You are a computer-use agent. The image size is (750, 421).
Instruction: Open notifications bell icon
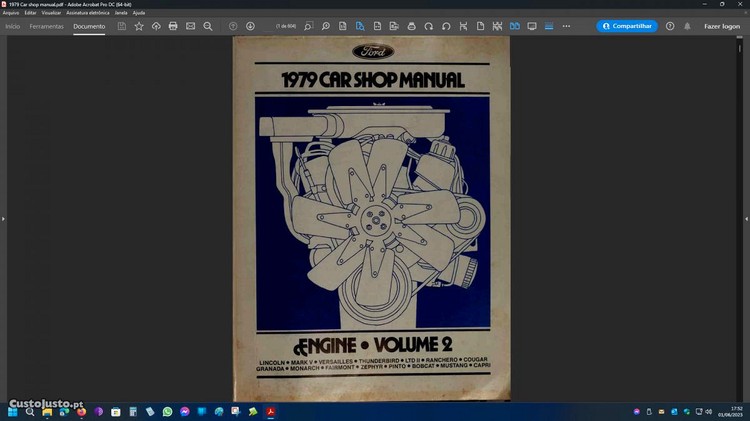(687, 26)
